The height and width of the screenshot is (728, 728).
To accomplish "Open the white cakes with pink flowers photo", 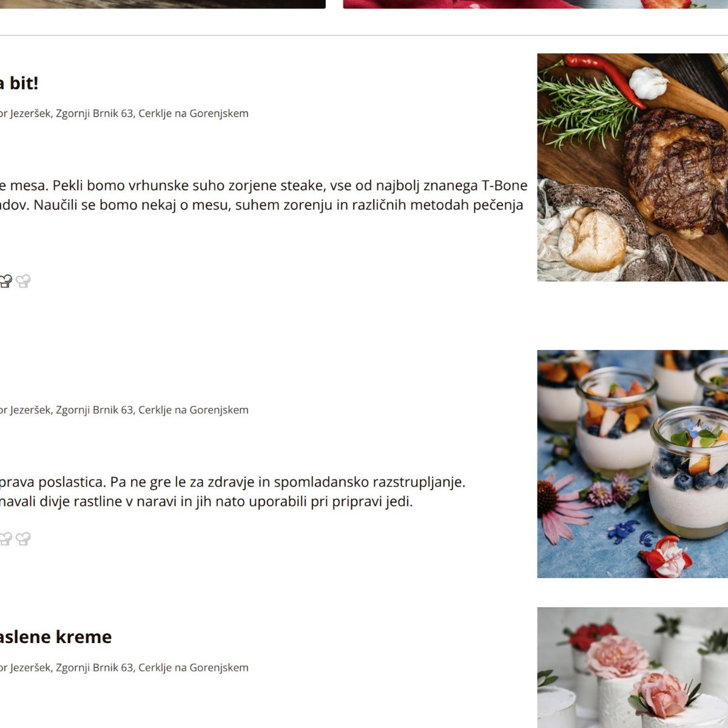I will click(632, 667).
